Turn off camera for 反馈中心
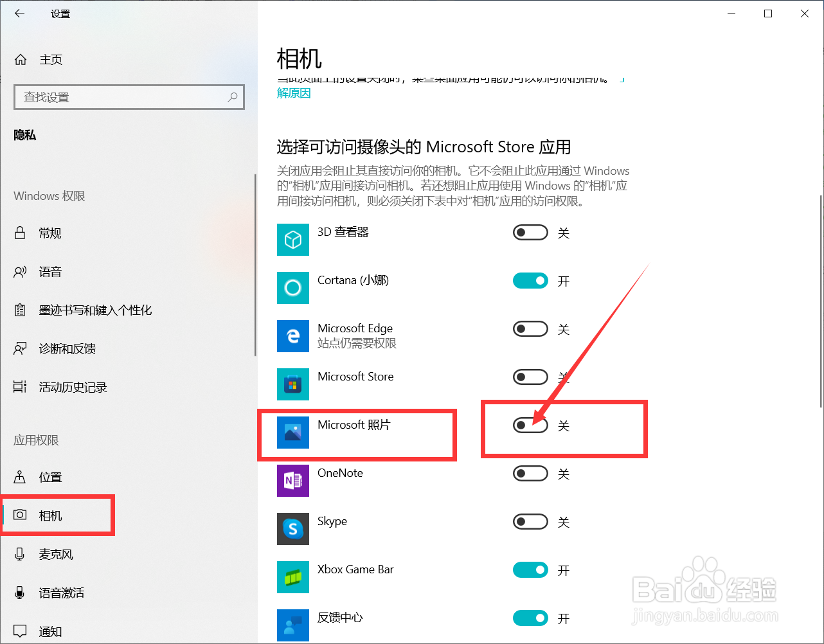Image resolution: width=824 pixels, height=644 pixels. pyautogui.click(x=530, y=618)
